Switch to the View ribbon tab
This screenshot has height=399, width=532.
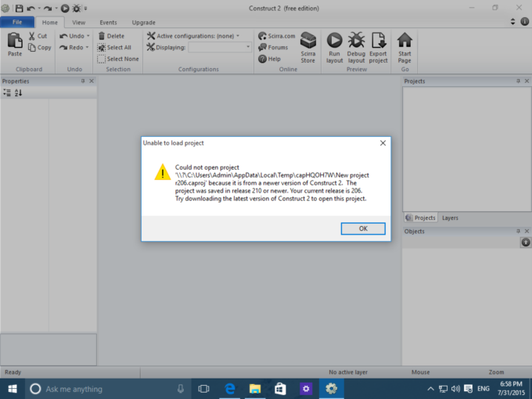79,23
